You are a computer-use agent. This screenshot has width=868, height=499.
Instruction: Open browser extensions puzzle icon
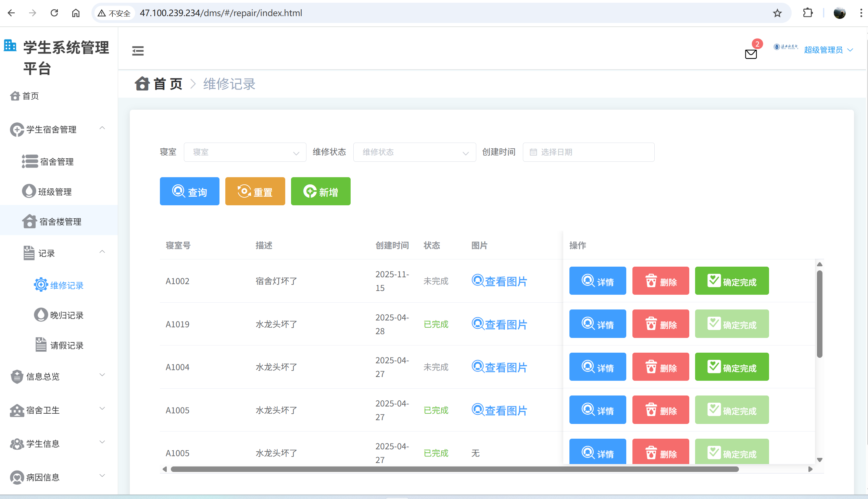pyautogui.click(x=807, y=13)
